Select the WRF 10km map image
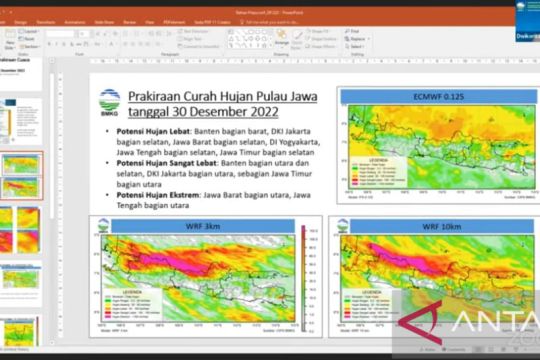540x360 pixels. 434,277
